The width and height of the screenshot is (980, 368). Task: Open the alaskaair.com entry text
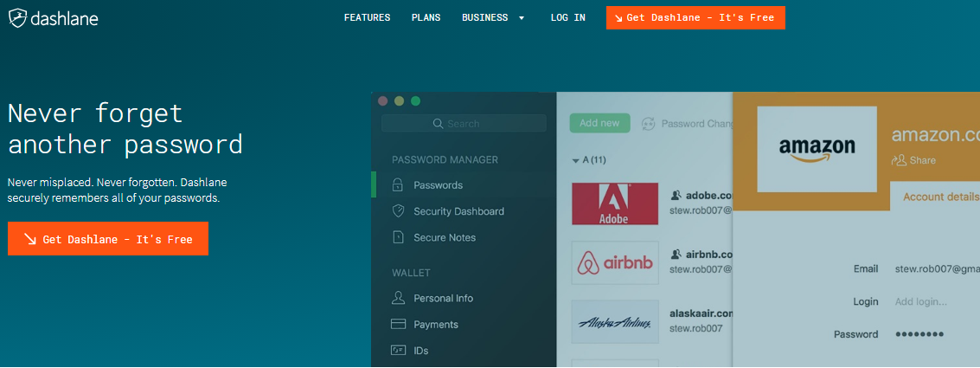[x=701, y=313]
